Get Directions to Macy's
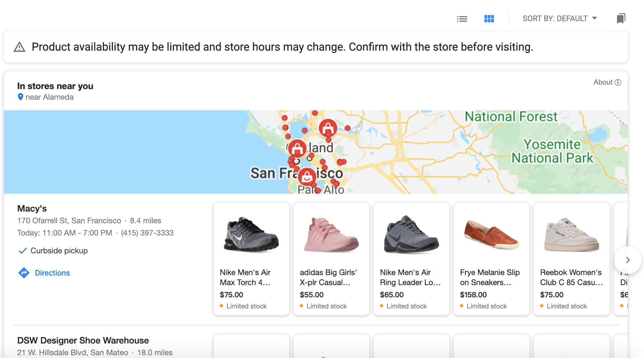 (x=52, y=273)
